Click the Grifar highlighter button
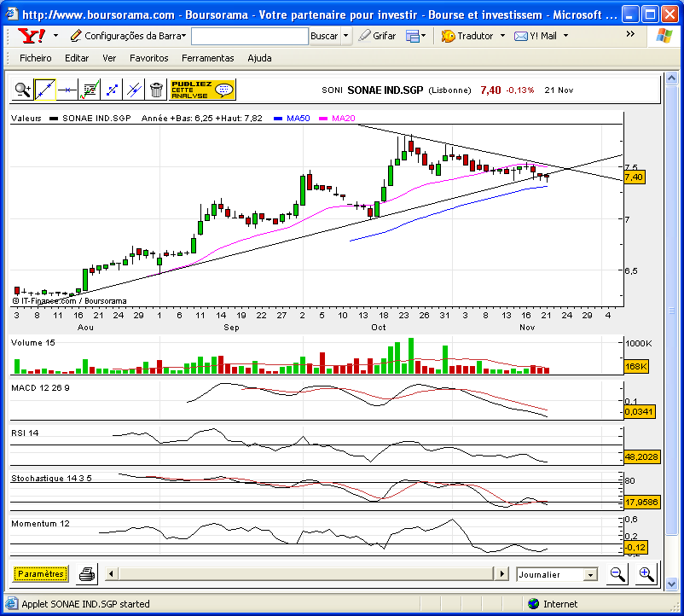 coord(377,36)
